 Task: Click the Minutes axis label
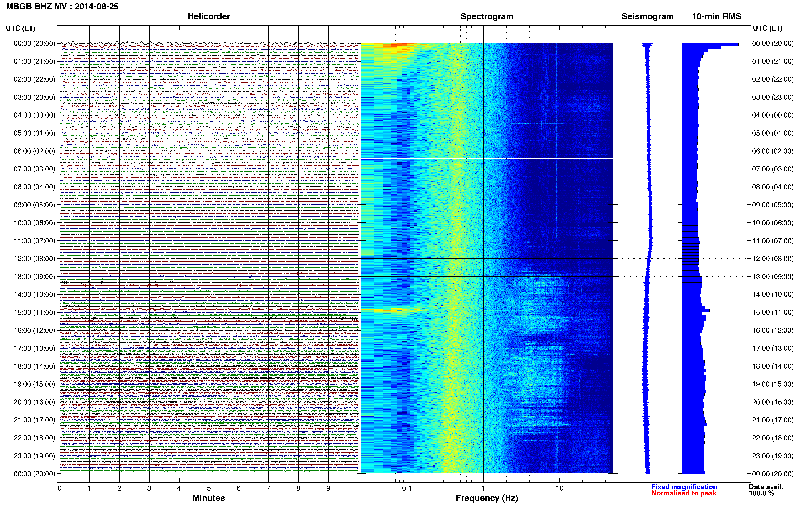(x=209, y=498)
